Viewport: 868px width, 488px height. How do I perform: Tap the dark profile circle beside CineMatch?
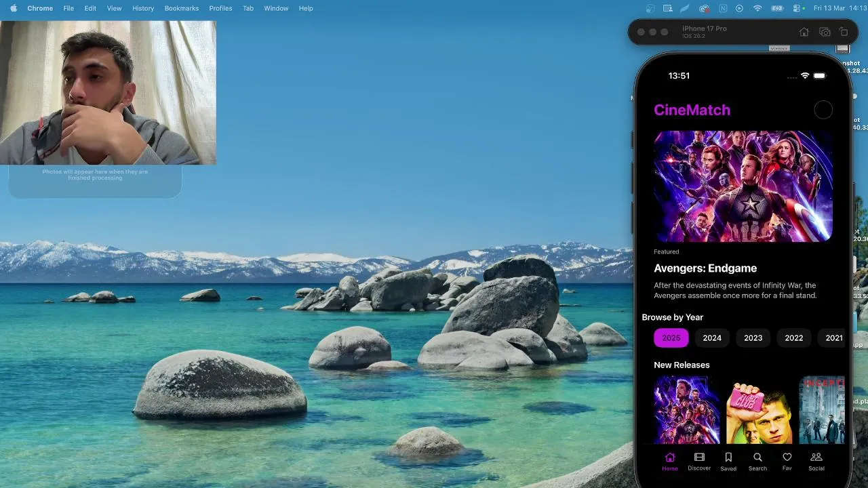[823, 110]
